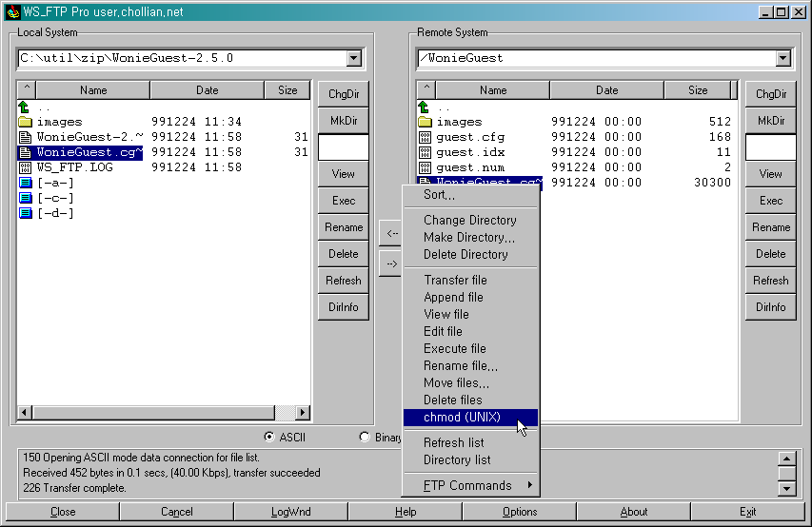This screenshot has height=527, width=812.
Task: Open the local path dropdown
Action: [x=354, y=58]
